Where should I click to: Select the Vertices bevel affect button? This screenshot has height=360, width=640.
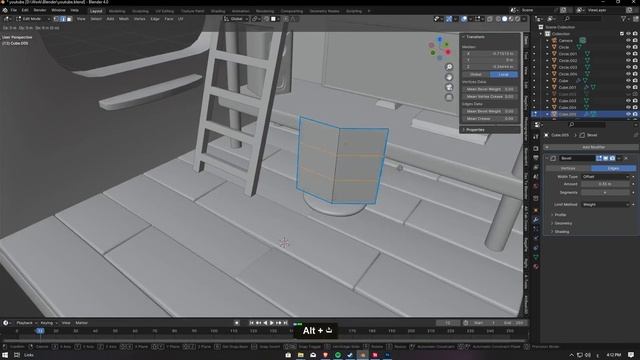tap(568, 168)
